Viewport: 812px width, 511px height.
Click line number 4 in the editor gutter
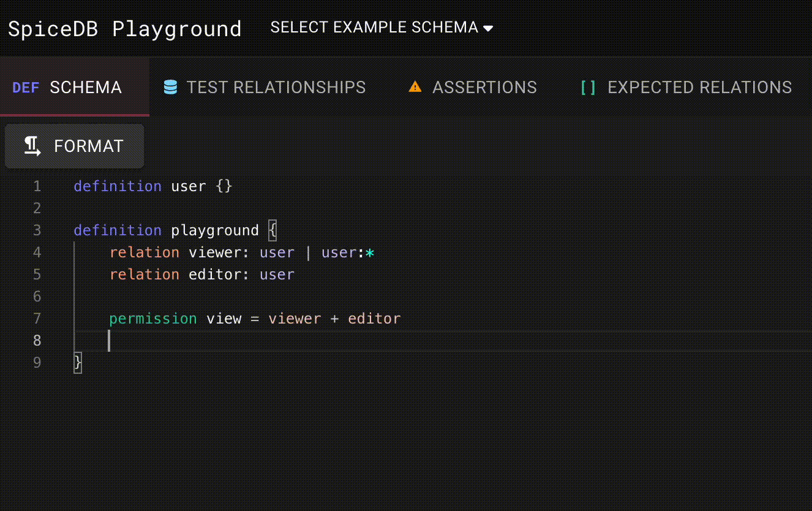pyautogui.click(x=37, y=252)
